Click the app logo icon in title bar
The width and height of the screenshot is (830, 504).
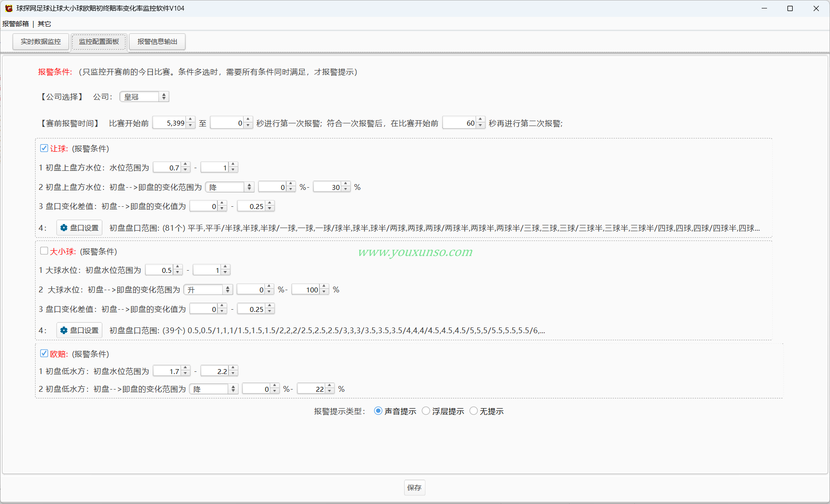tap(8, 8)
